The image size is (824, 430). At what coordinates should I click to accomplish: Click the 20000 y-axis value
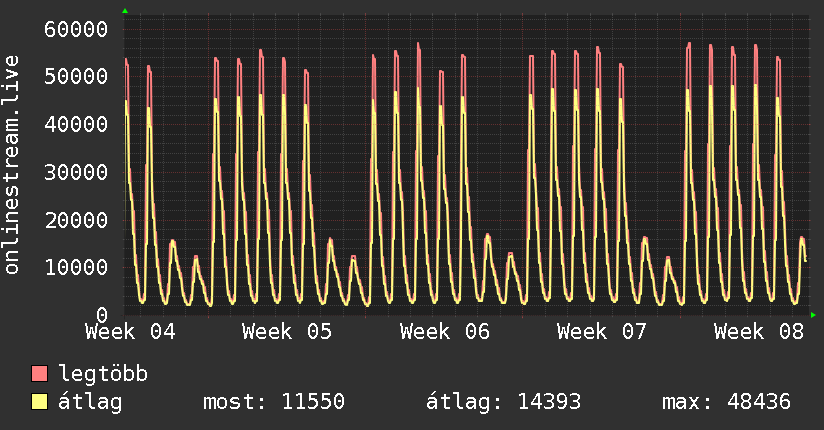(x=76, y=220)
